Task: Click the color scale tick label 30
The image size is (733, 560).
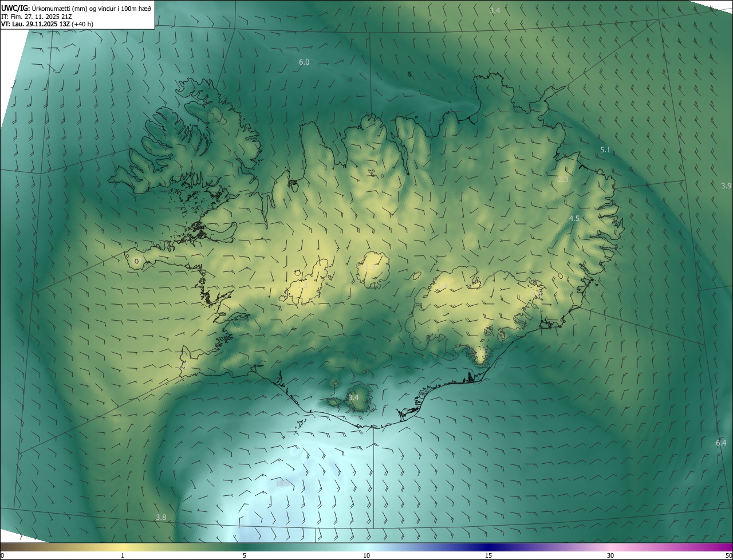Action: [610, 555]
